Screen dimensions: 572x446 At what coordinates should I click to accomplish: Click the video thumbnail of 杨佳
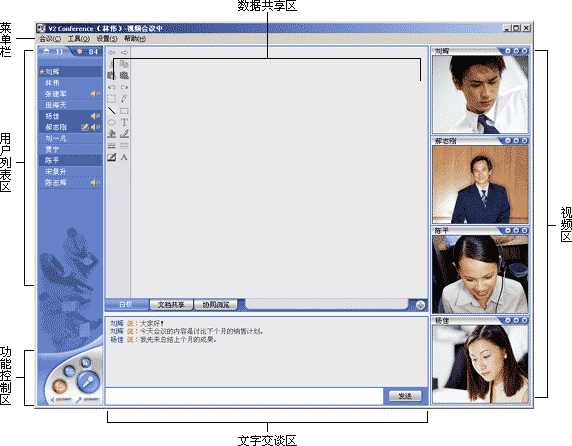[480, 364]
